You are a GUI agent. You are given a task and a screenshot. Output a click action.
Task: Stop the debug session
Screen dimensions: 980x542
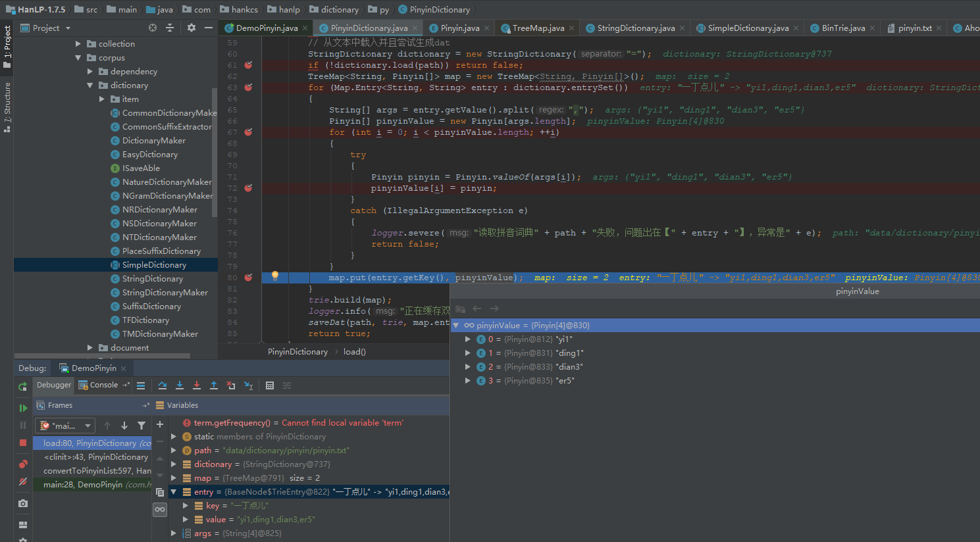pos(23,443)
